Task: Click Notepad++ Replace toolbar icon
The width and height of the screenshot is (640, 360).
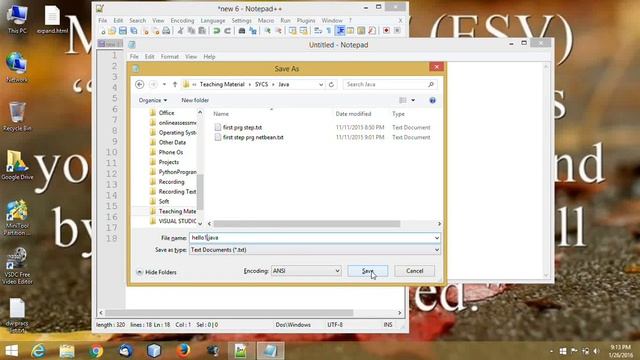Action: [x=253, y=31]
